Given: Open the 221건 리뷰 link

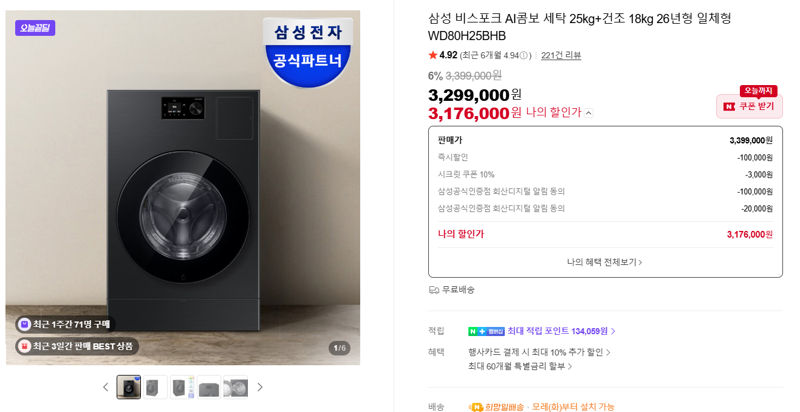Looking at the screenshot, I should click(561, 56).
